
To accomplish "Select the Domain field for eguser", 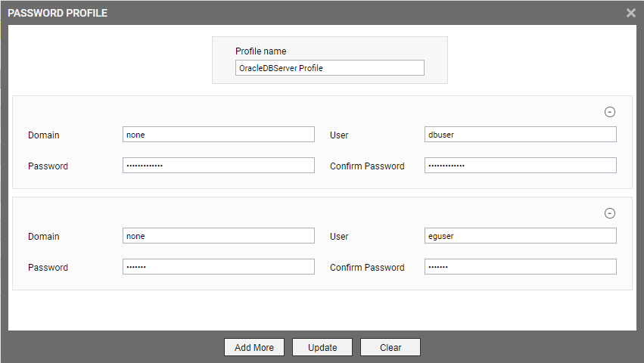I will [219, 236].
